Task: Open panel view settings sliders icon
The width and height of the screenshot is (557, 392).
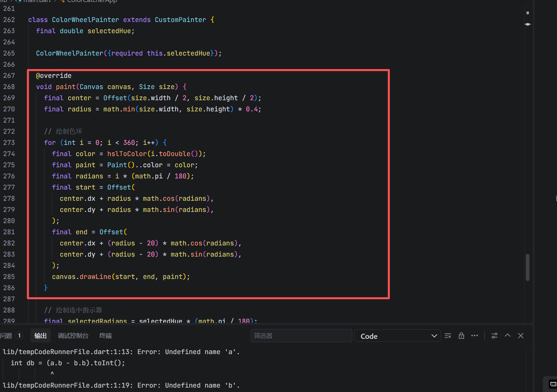Action: click(x=494, y=336)
